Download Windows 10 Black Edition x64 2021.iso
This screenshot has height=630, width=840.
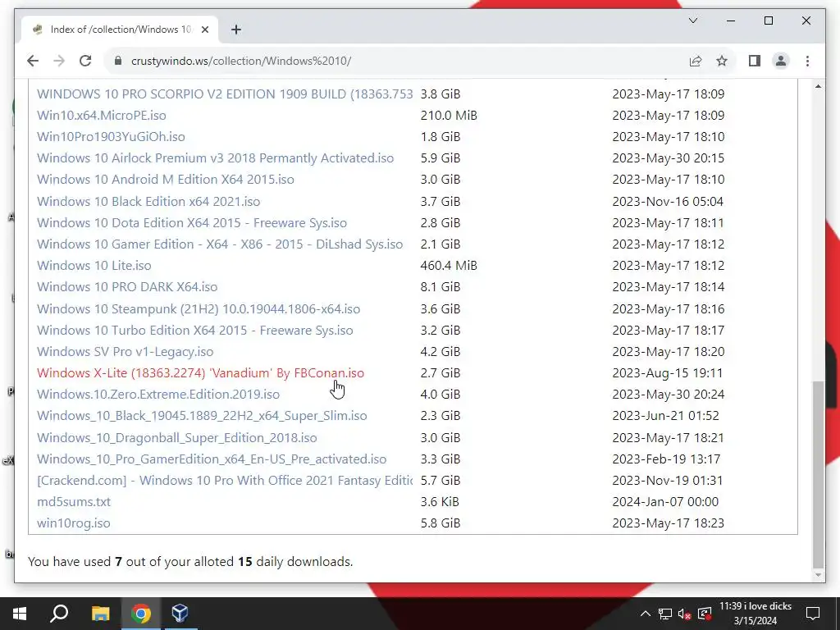coord(148,202)
